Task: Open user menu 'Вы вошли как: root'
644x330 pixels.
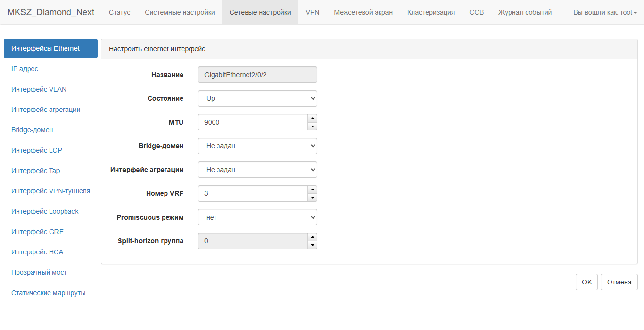Action: 605,12
